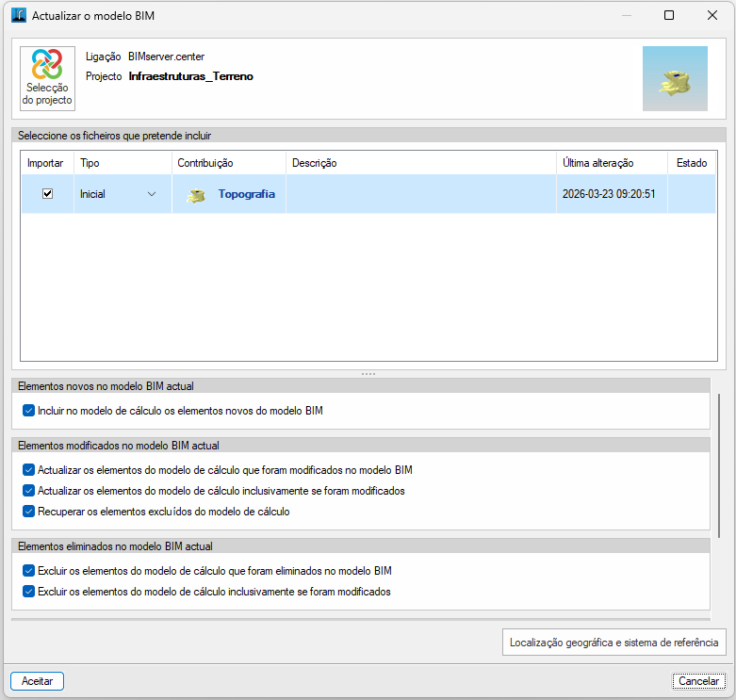The image size is (736, 700).
Task: Click the Importar column header
Action: 45,163
